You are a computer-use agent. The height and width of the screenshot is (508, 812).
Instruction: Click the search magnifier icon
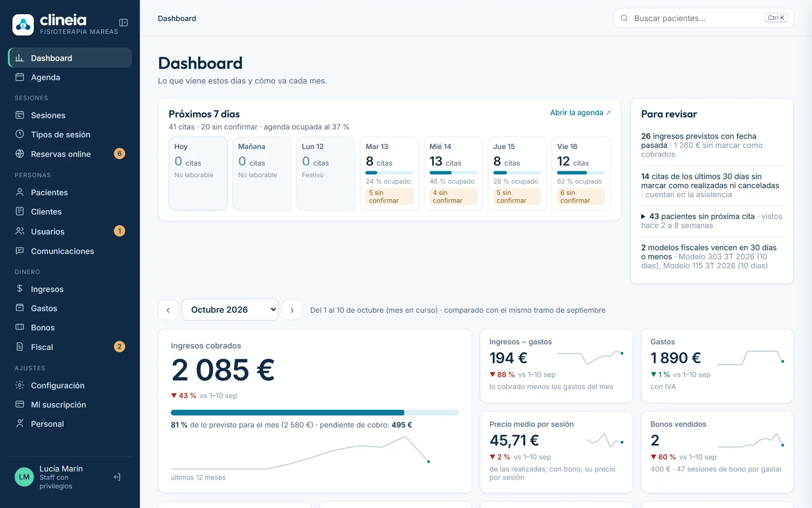point(624,18)
